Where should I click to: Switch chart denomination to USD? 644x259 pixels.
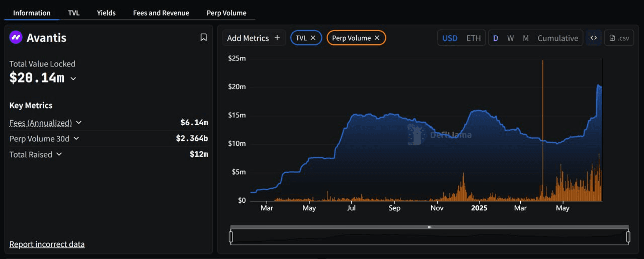(450, 38)
